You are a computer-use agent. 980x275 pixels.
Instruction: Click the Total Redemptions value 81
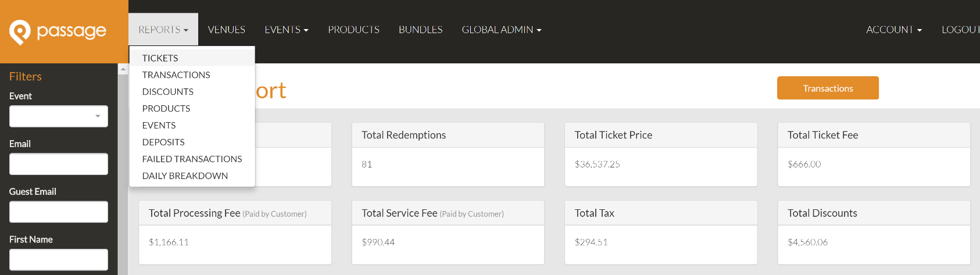367,165
